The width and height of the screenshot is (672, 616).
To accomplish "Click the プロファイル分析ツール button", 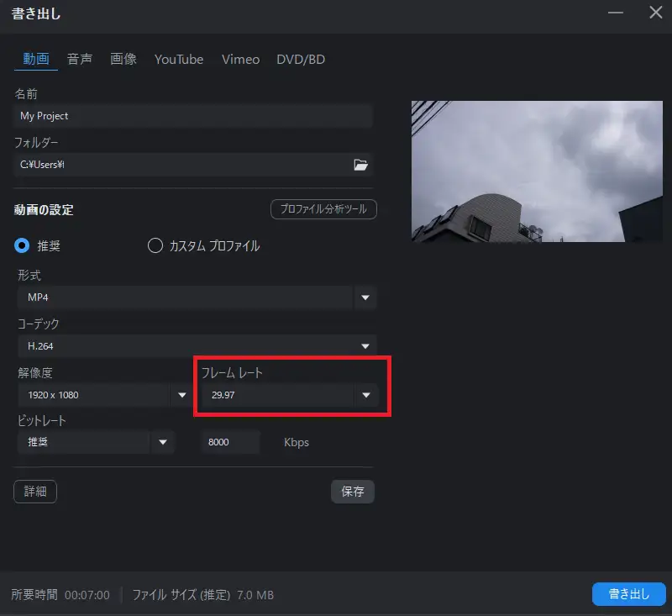I will (323, 209).
